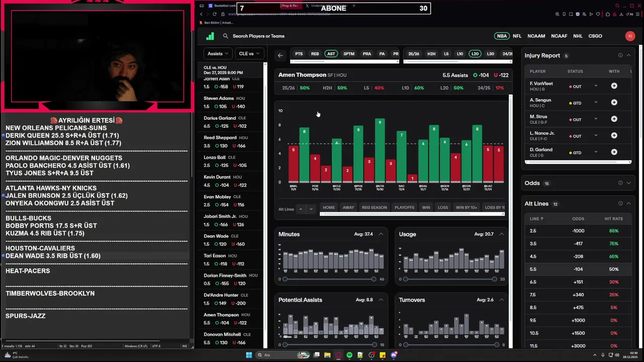Screen dimensions: 644x362
Task: Open Discord from the taskbar
Action: point(393,355)
